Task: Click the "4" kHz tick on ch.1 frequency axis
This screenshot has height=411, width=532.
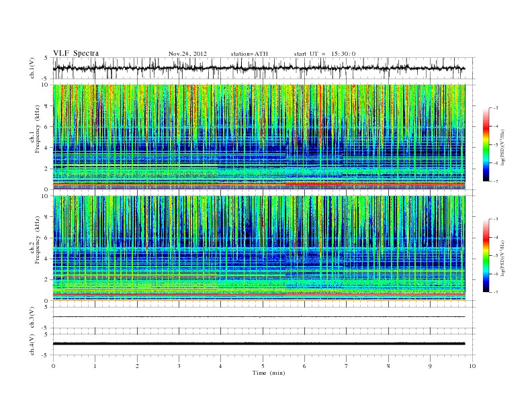Action: (46, 148)
